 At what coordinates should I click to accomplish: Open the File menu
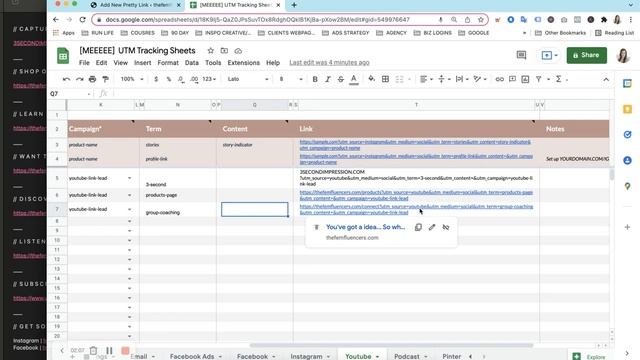pyautogui.click(x=84, y=62)
